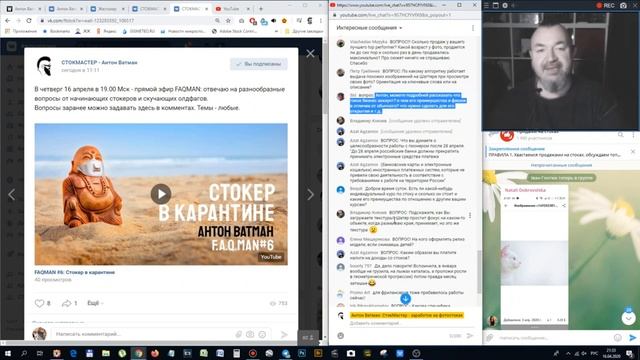640x360 pixels.
Task: Open a new Chrome tab
Action: point(261,9)
